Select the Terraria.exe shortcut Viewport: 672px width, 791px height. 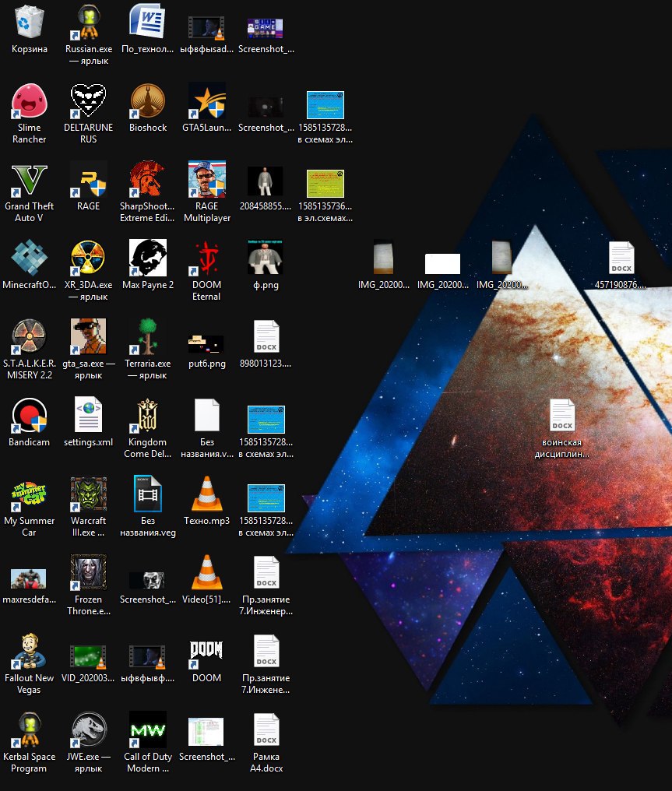tap(147, 337)
